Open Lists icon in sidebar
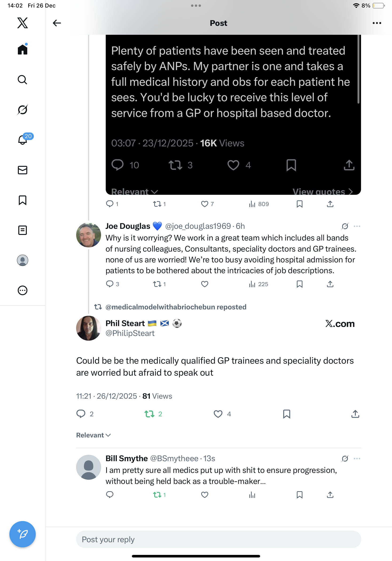Screen dimensions: 392x561 click(x=23, y=230)
